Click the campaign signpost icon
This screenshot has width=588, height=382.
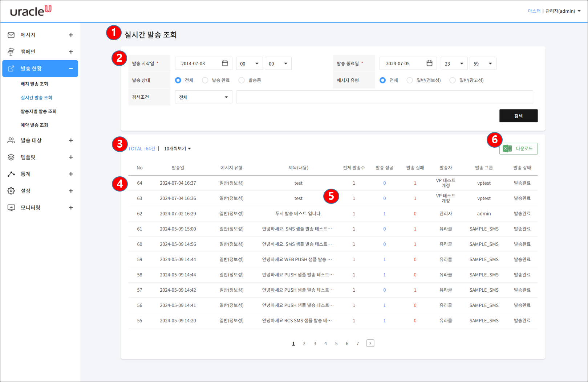coord(11,52)
